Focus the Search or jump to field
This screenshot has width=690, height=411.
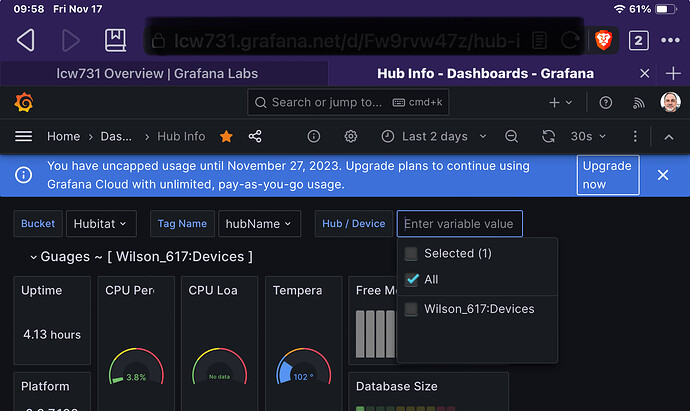348,103
